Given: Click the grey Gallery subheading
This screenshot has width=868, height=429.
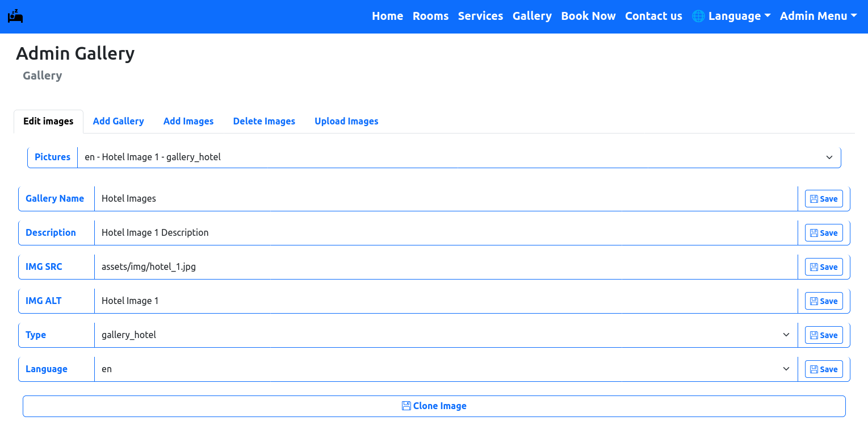Looking at the screenshot, I should click(43, 76).
